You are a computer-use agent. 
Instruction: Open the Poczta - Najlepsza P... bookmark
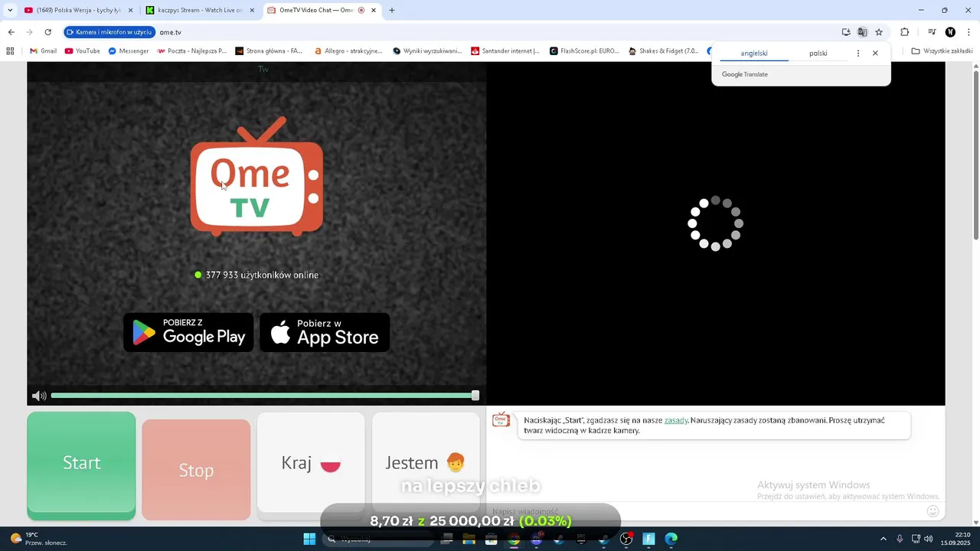192,51
